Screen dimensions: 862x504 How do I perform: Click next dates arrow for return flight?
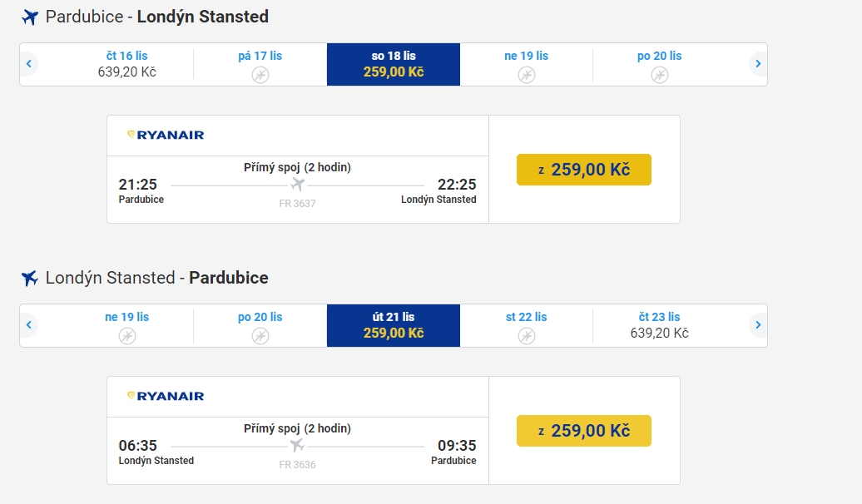[758, 325]
